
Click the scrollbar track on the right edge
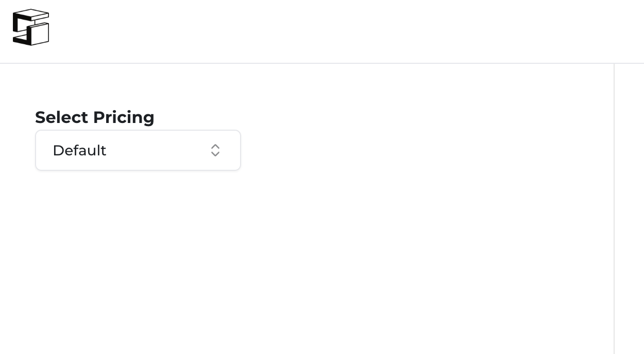[630, 206]
